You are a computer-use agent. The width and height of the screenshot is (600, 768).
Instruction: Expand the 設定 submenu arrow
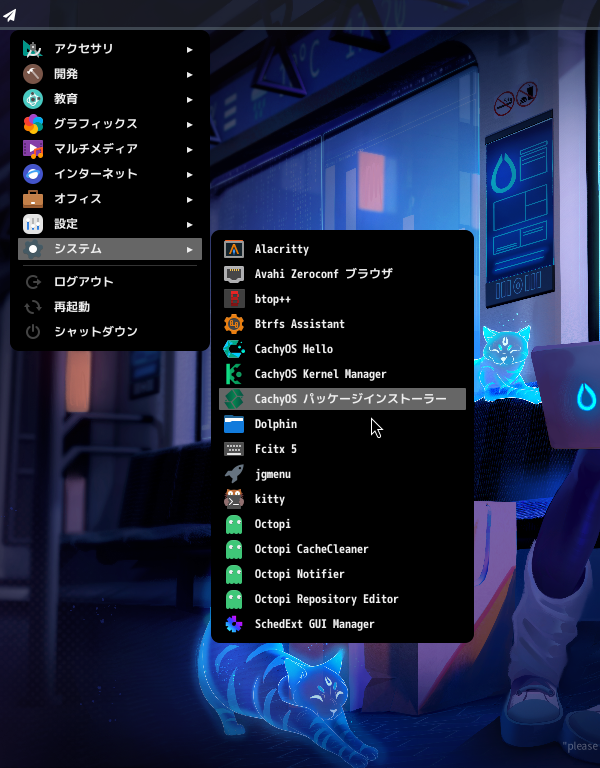pos(190,224)
